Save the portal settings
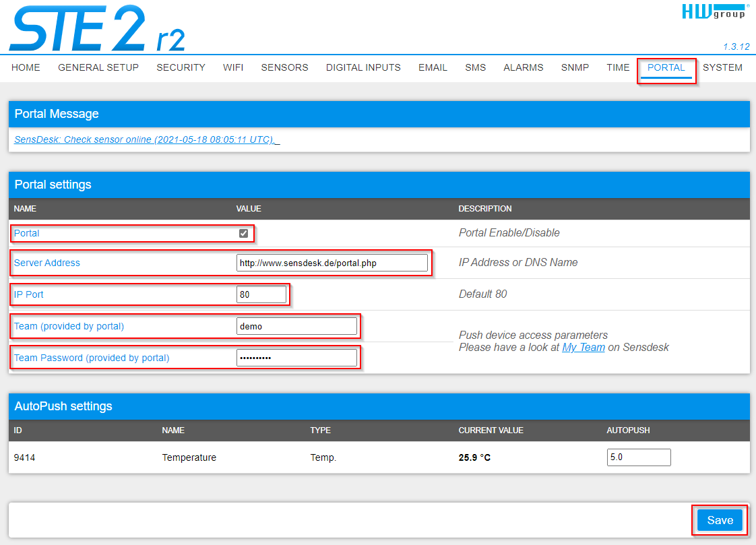Image resolution: width=756 pixels, height=545 pixels. [720, 521]
